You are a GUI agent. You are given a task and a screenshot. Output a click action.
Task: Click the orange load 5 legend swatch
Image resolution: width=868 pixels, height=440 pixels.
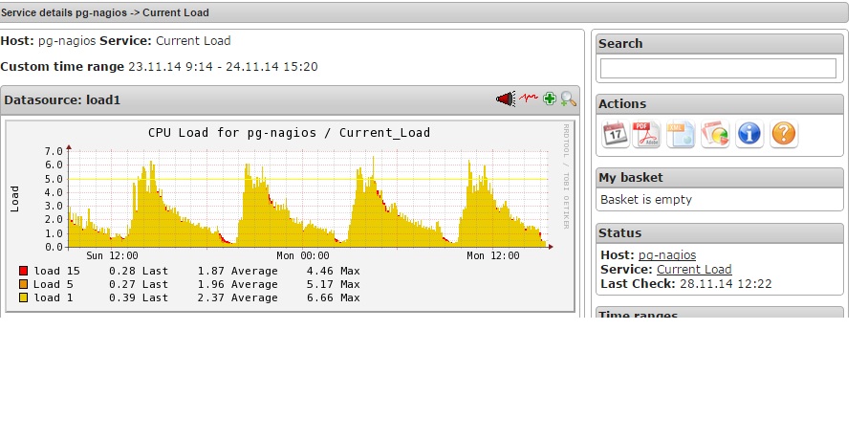(23, 284)
